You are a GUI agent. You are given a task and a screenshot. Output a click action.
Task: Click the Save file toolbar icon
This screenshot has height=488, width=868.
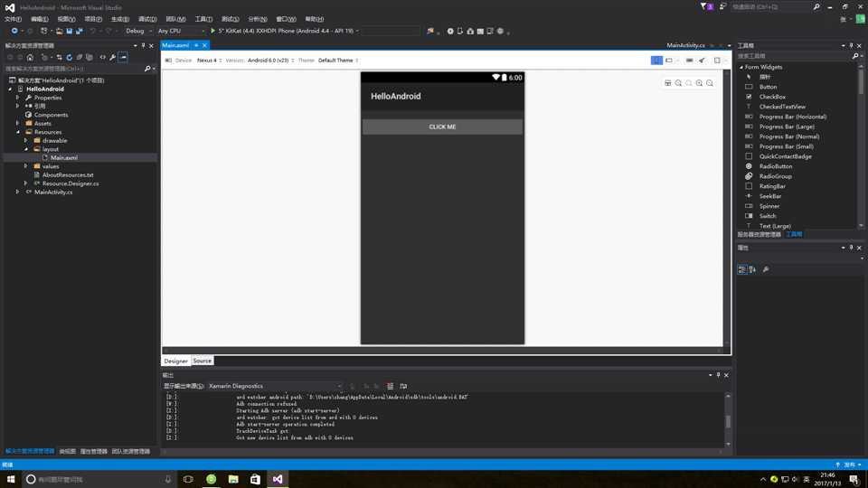(x=70, y=31)
